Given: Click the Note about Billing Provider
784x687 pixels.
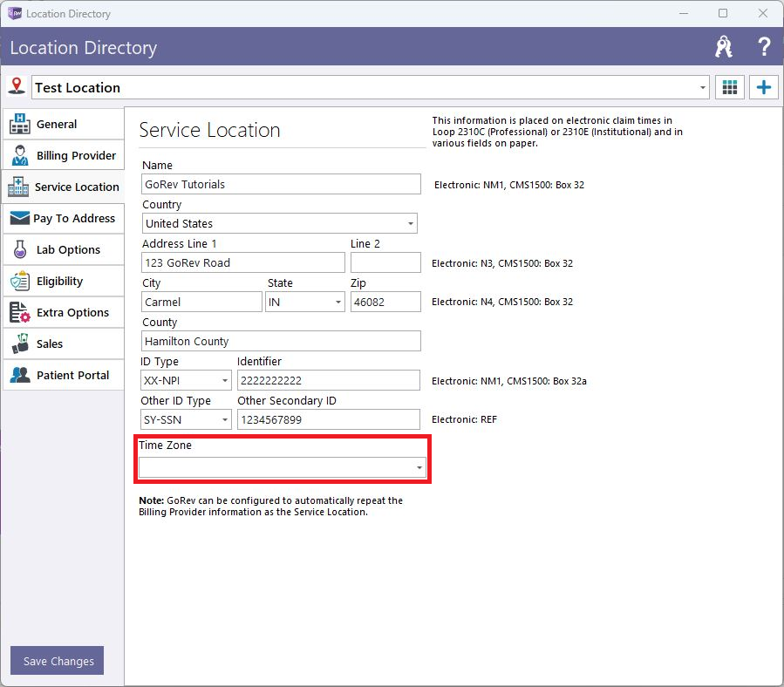Looking at the screenshot, I should [x=270, y=506].
